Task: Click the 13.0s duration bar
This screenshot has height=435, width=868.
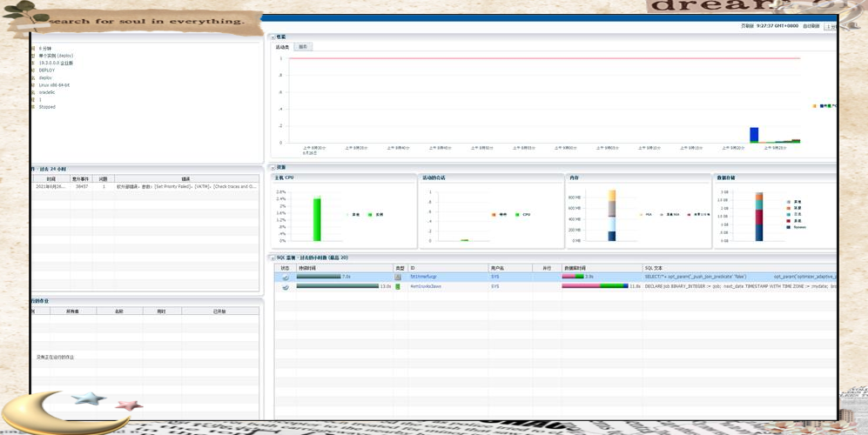Action: tap(337, 286)
